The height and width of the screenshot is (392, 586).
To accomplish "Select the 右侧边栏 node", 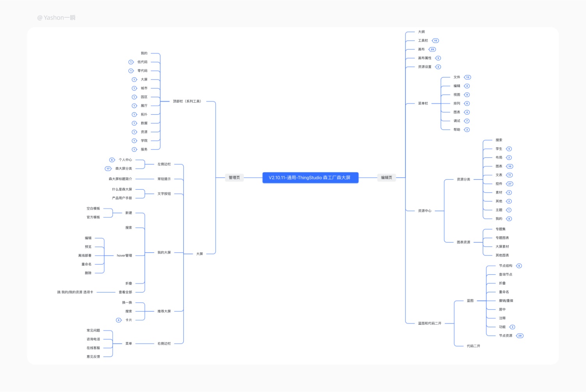I will [164, 344].
